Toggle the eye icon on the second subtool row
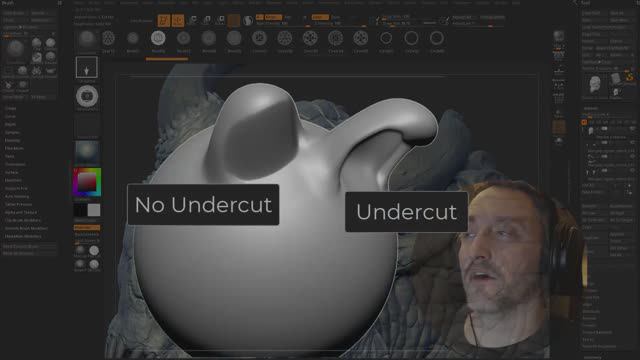640x360 pixels. pos(632,142)
